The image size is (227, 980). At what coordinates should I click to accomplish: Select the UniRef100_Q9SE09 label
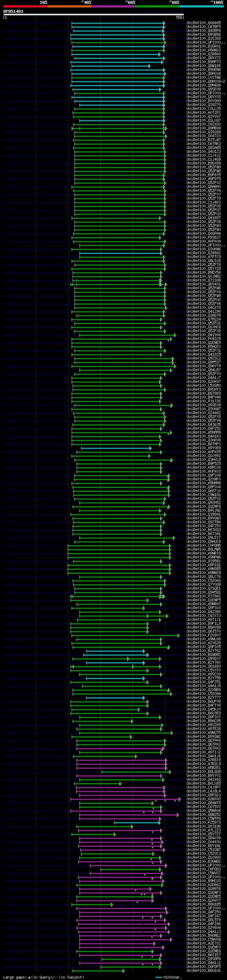pyautogui.click(x=203, y=405)
